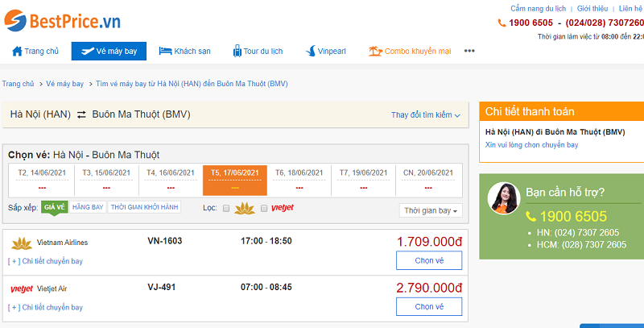
Task: Click the BestPrice.vn logo
Action: [x=62, y=21]
